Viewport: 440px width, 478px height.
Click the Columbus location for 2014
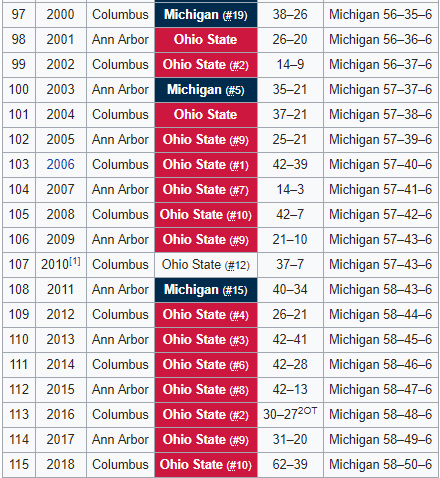[x=120, y=364]
